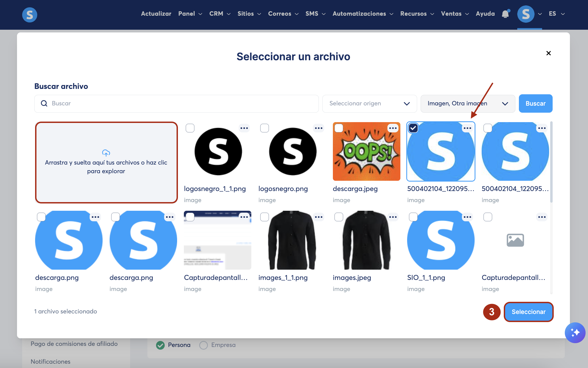
Task: Click Actualizar in the top navigation
Action: click(156, 14)
